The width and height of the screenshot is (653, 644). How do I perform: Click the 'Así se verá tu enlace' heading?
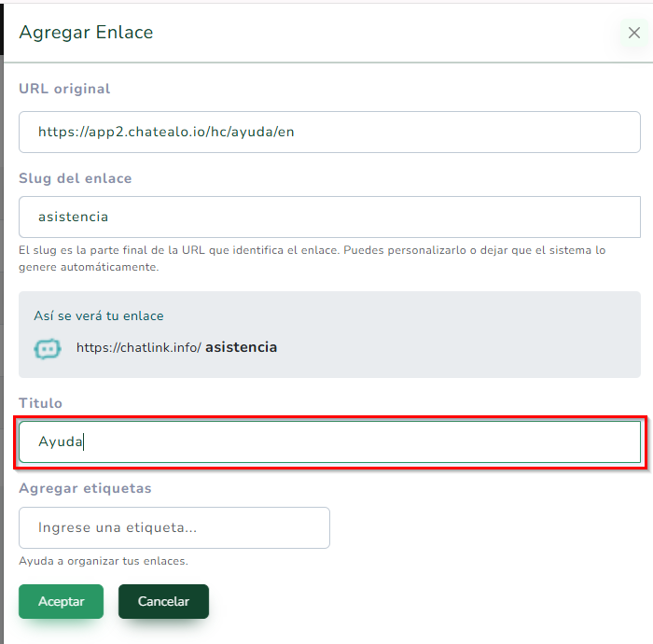(x=98, y=315)
